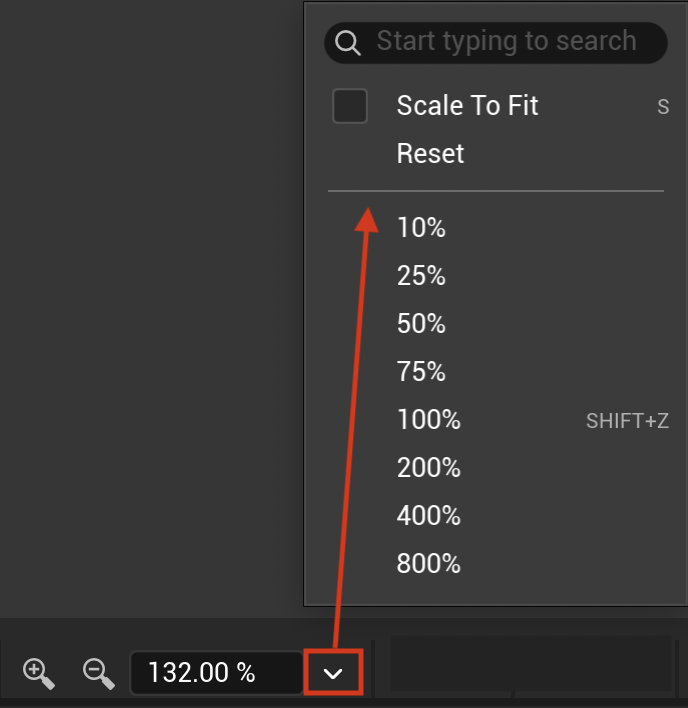Click the search magnifier icon in menu

point(347,43)
